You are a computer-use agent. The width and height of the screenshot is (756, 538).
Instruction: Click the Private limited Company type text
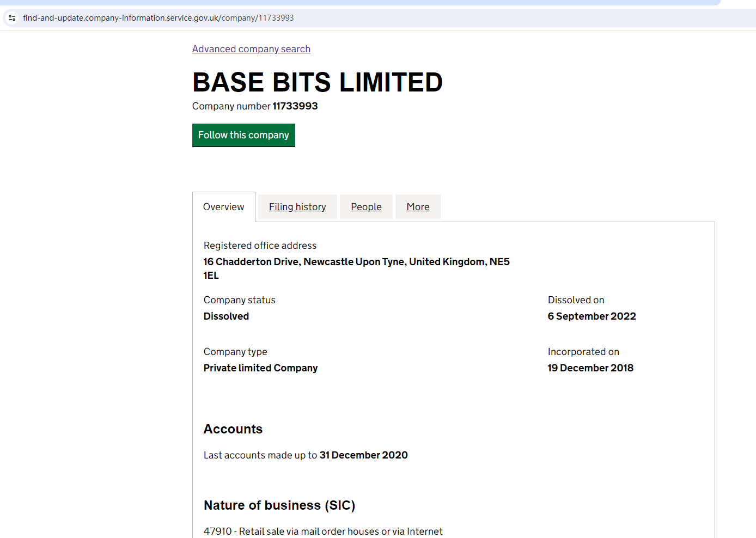(260, 368)
